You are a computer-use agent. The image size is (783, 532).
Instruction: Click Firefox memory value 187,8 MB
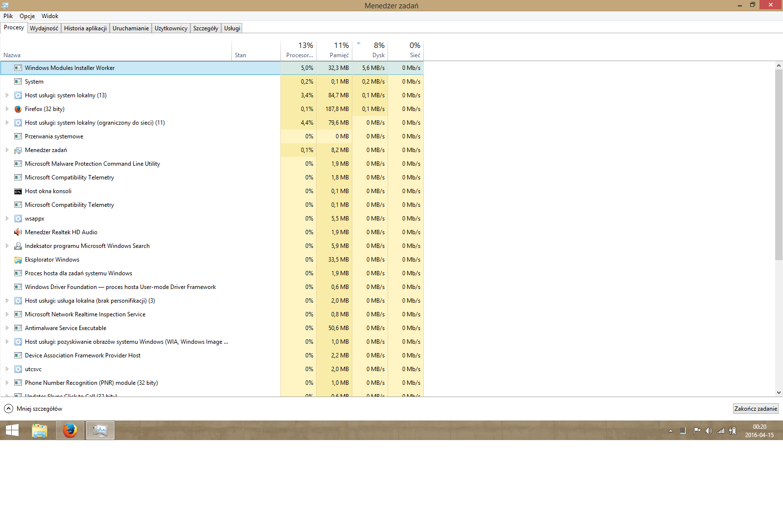click(337, 109)
